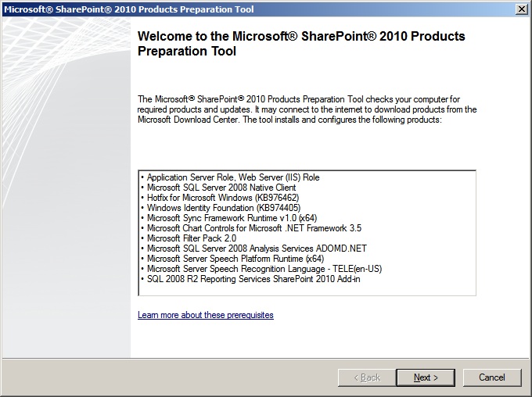532x397 pixels.
Task: Click the introductory description paragraph
Action: click(307, 109)
